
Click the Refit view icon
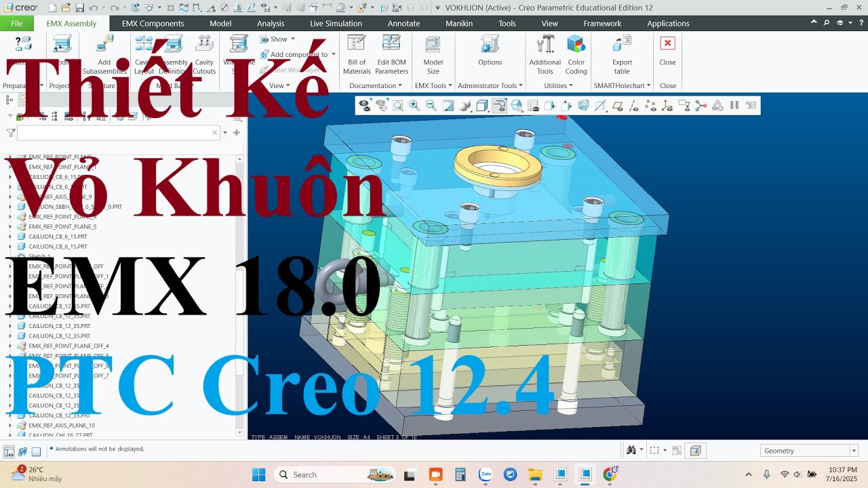[398, 106]
